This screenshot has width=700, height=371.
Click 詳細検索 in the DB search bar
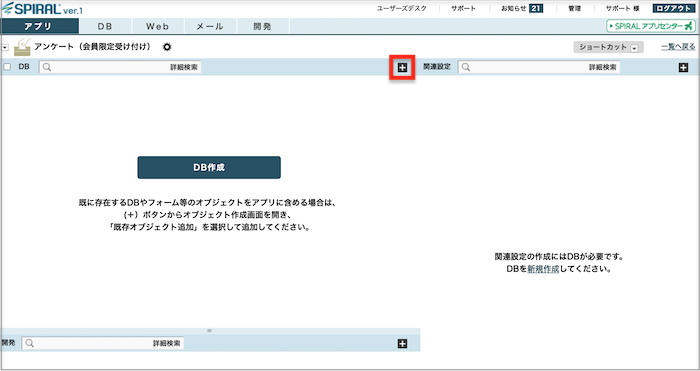(183, 67)
